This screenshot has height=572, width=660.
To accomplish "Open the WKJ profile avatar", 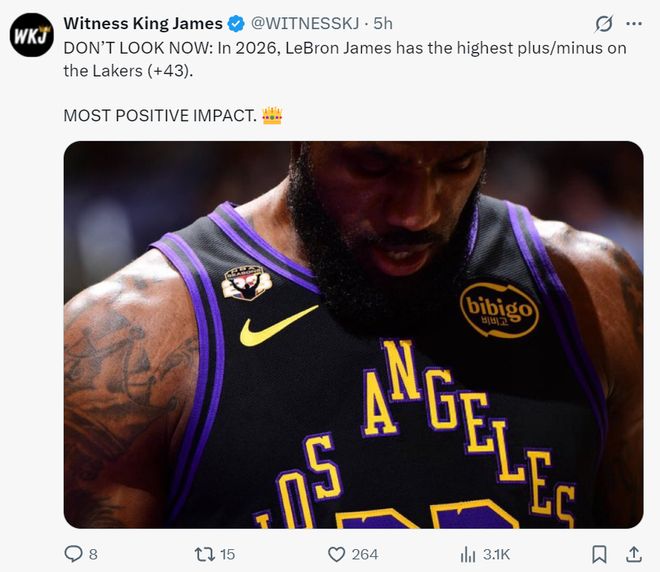I will pos(31,35).
